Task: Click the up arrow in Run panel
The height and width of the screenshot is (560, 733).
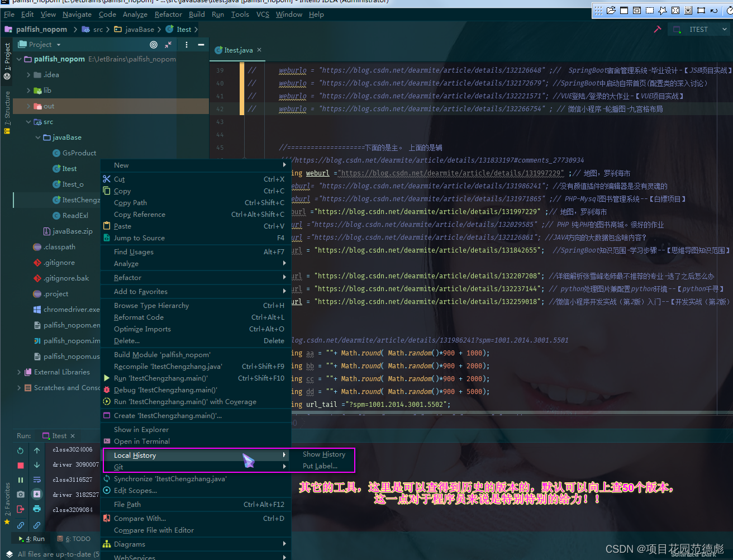Action: (x=37, y=450)
